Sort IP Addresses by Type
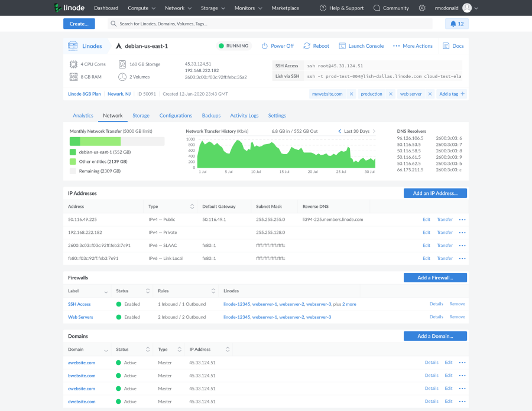Image resolution: width=532 pixels, height=411 pixels. click(x=192, y=206)
